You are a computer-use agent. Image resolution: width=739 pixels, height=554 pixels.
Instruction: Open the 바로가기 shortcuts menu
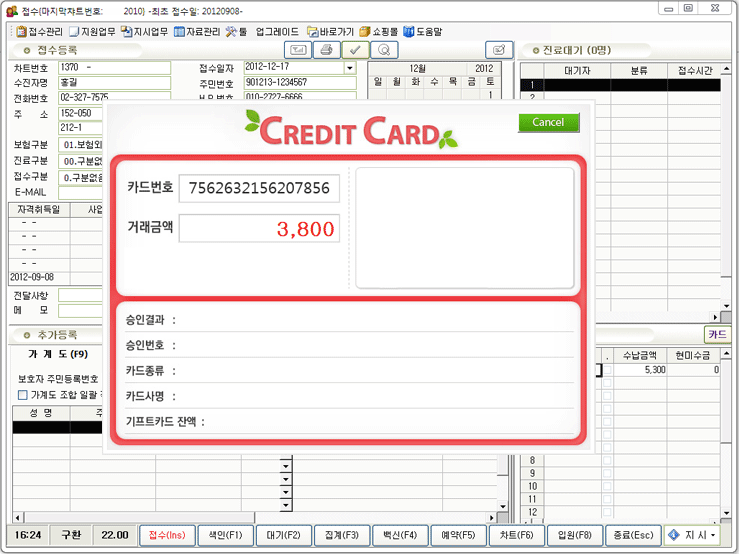coord(329,31)
